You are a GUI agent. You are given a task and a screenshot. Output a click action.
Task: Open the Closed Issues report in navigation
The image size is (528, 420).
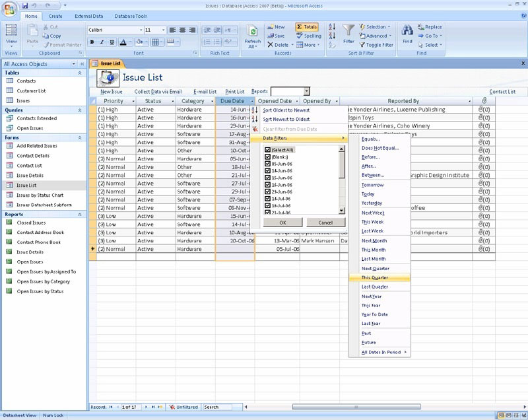pyautogui.click(x=30, y=223)
